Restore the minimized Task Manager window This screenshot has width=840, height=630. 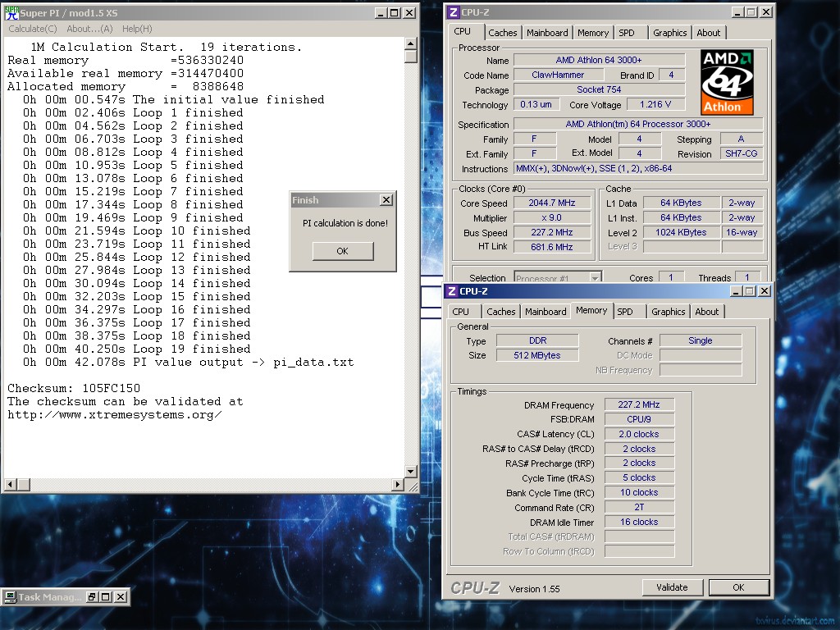click(92, 597)
